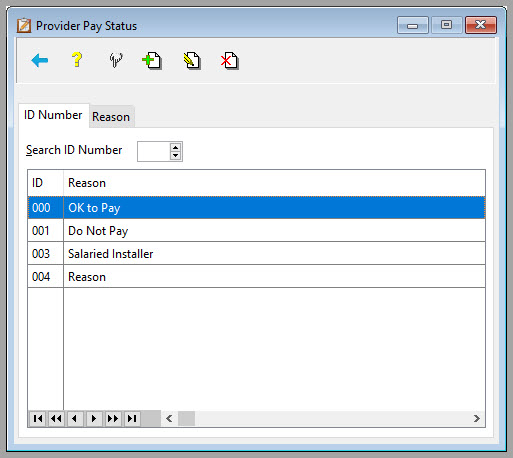The image size is (513, 458).
Task: Select the ID Number tab
Action: 53,115
